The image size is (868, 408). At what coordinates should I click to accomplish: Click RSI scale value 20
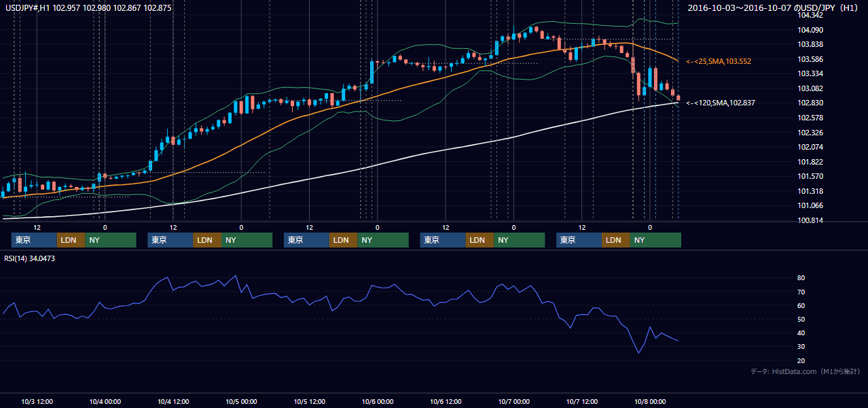coord(801,360)
